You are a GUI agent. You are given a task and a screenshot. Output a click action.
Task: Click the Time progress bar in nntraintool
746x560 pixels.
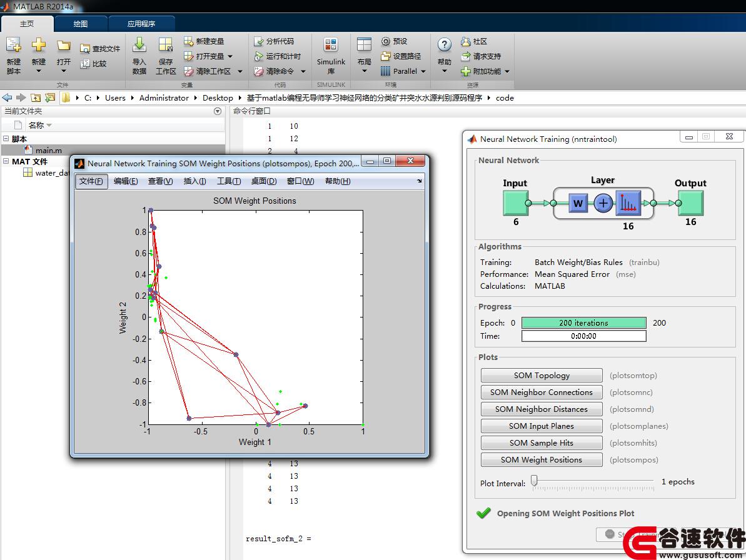pyautogui.click(x=584, y=336)
